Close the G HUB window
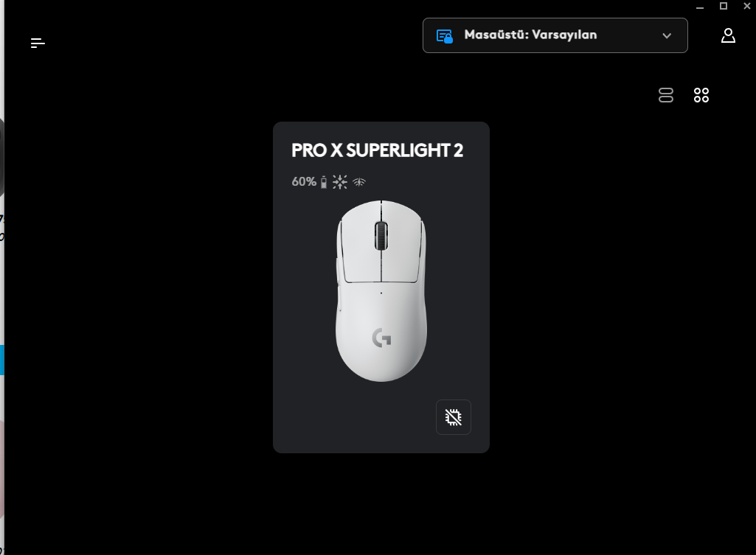756x555 pixels. coord(747,6)
